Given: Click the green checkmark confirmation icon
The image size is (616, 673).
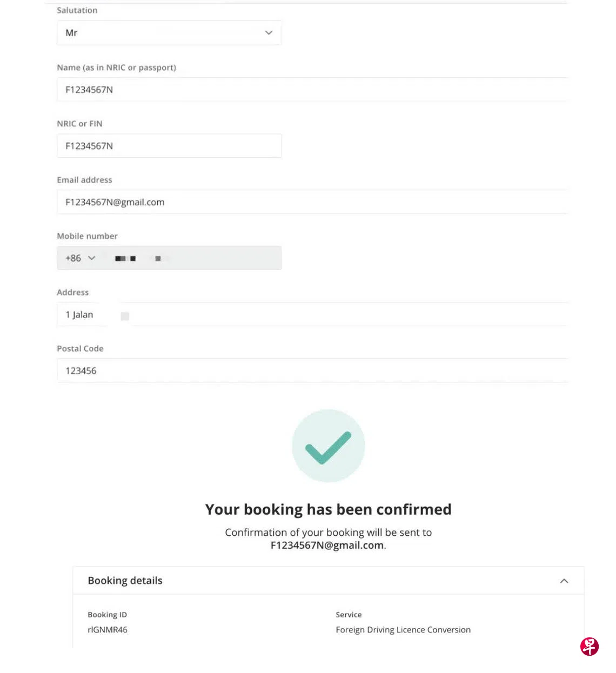Looking at the screenshot, I should click(x=329, y=446).
